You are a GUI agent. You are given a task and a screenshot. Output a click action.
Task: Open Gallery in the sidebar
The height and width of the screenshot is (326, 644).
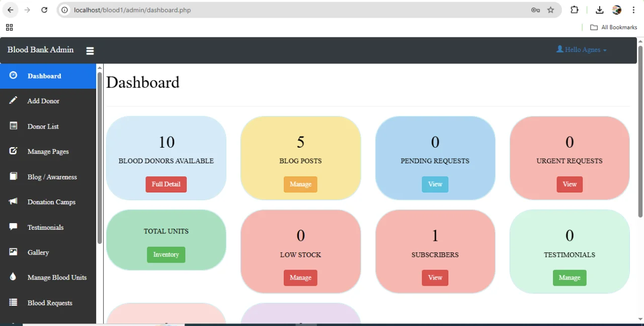click(x=48, y=252)
